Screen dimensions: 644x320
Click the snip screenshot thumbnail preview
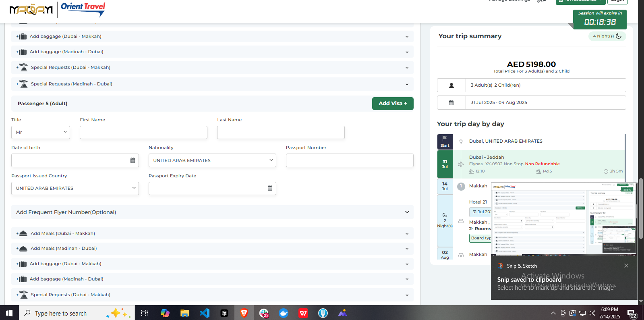(x=564, y=219)
